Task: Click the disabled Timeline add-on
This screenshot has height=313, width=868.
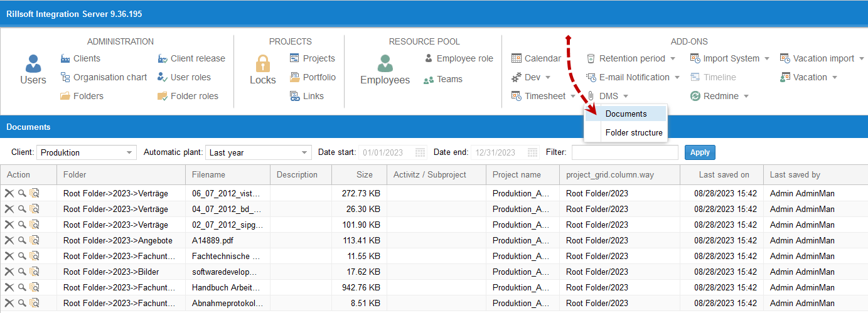Action: 713,77
